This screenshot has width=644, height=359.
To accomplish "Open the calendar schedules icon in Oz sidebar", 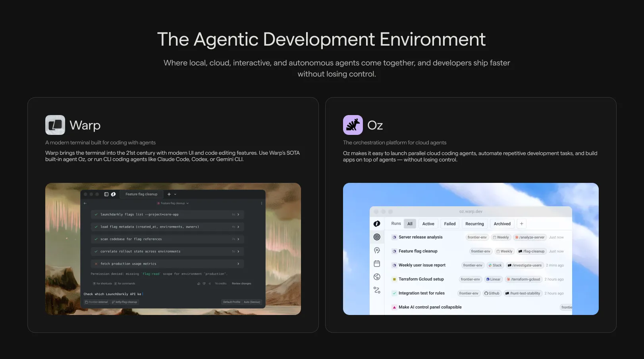I will (x=377, y=263).
